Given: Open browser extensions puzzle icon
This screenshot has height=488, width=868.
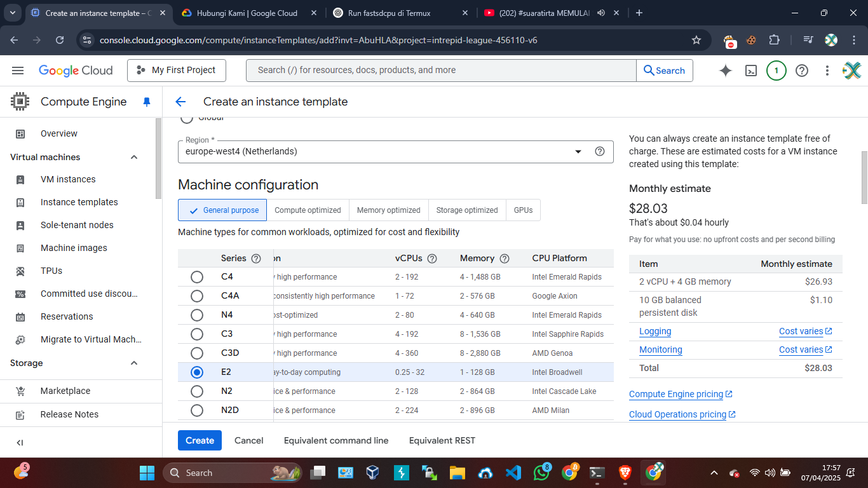Looking at the screenshot, I should tap(774, 40).
